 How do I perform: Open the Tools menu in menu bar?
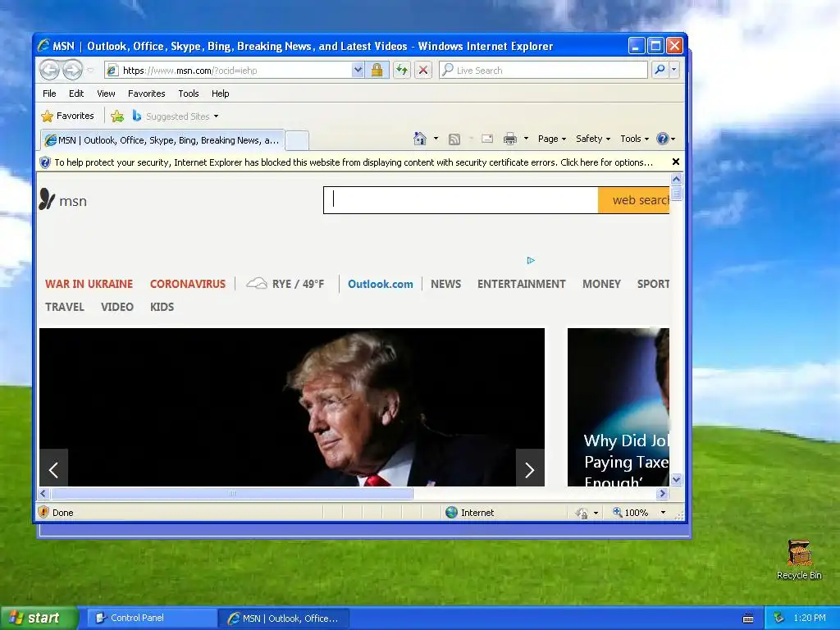189,94
